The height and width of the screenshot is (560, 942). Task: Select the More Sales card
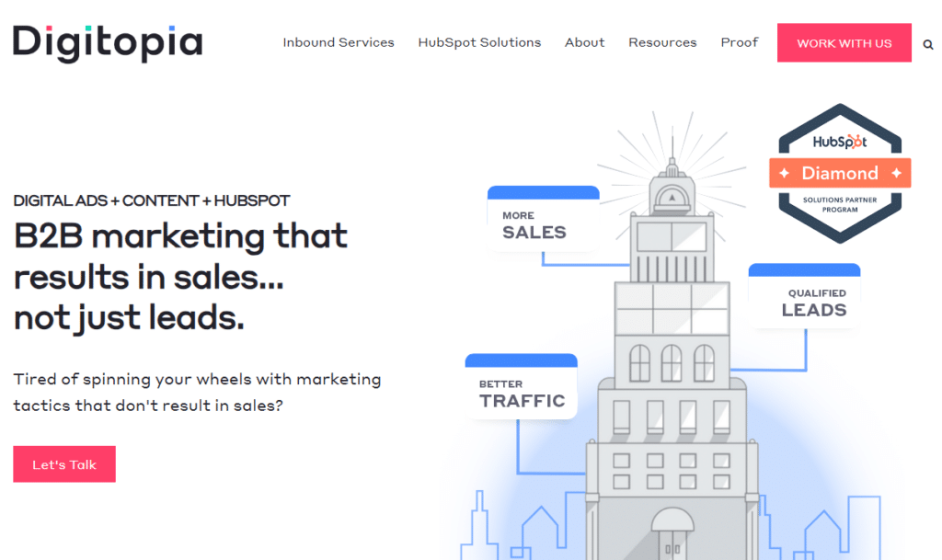click(x=543, y=219)
